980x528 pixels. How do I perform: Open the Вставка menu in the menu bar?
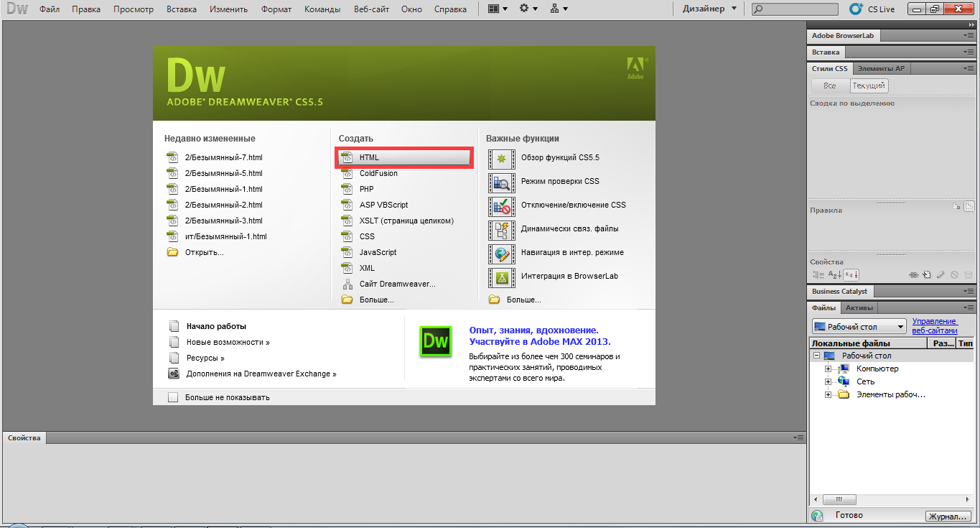182,9
